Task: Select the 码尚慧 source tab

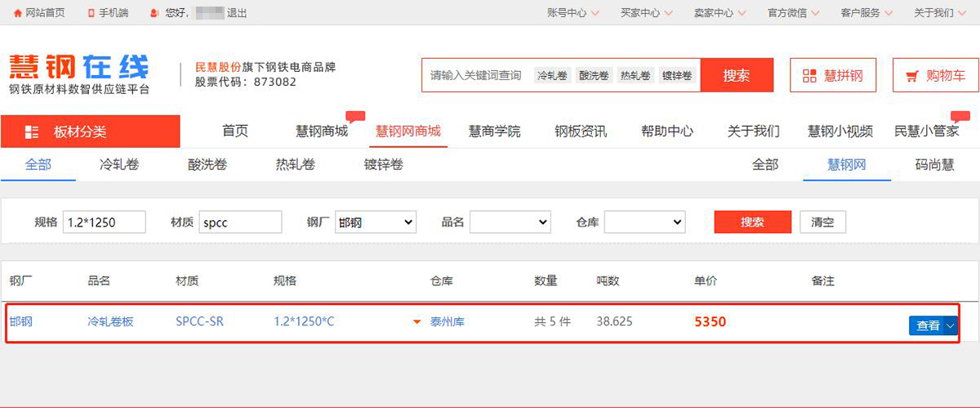Action: (934, 165)
